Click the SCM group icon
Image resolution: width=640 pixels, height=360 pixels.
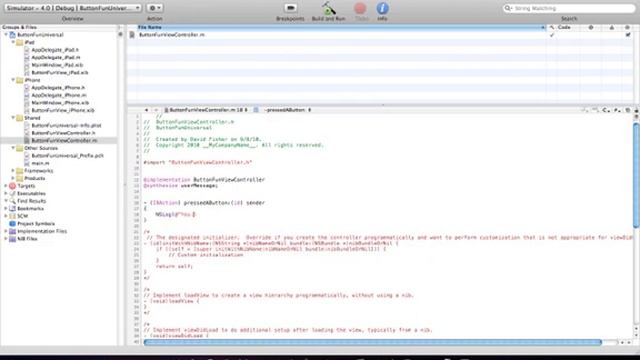click(13, 216)
